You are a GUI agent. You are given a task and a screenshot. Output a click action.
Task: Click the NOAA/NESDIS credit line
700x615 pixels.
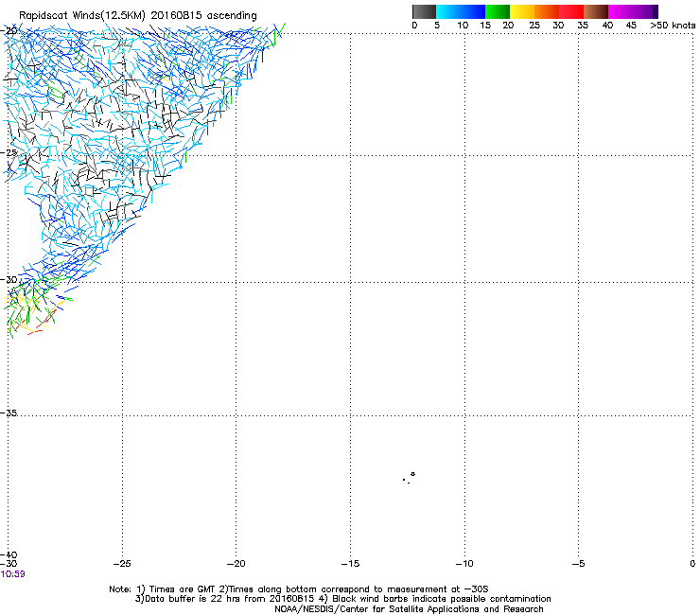click(x=409, y=609)
